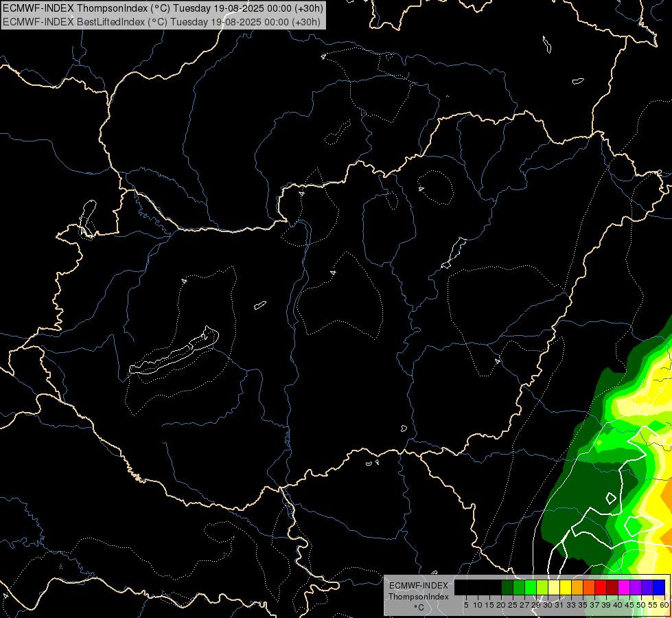Click the dark red 39–40 legend swatch
This screenshot has height=618, width=672.
pos(612,588)
